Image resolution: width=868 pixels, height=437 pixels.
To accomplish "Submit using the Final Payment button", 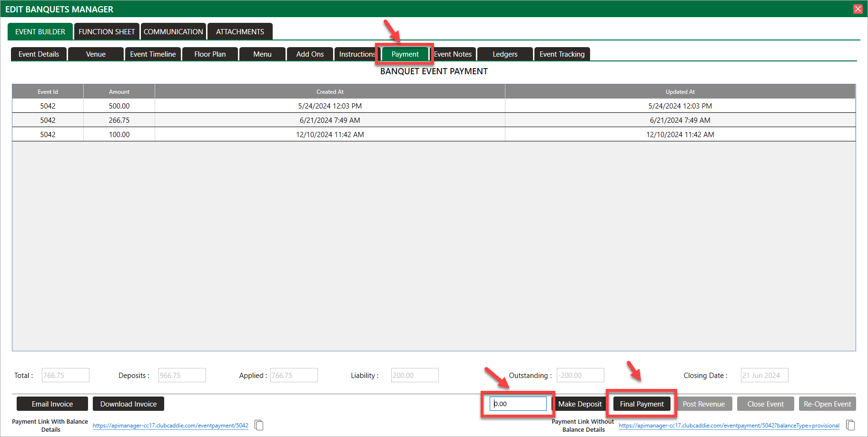I will tap(641, 404).
